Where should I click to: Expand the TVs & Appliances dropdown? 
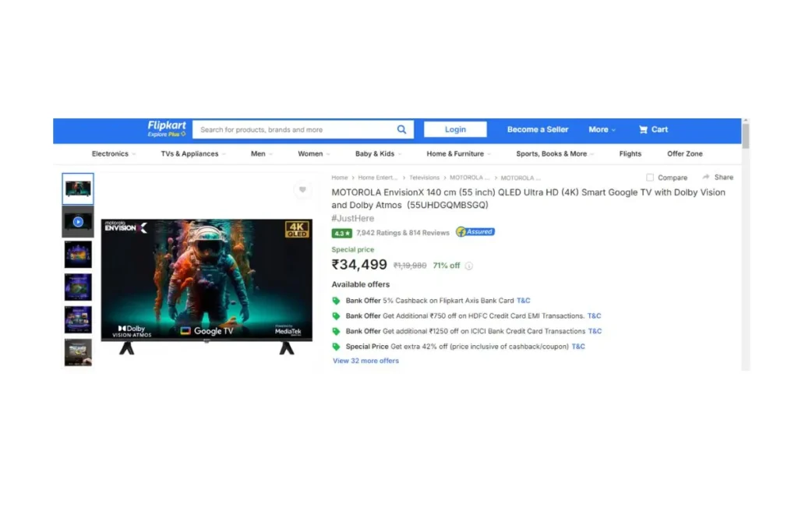click(x=193, y=153)
